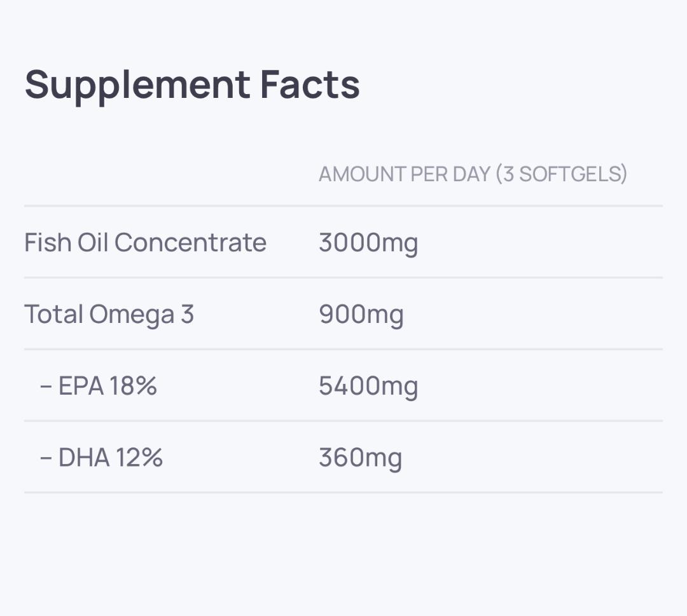
Task: Click the '18%' percentage in EPA row
Action: (x=132, y=386)
